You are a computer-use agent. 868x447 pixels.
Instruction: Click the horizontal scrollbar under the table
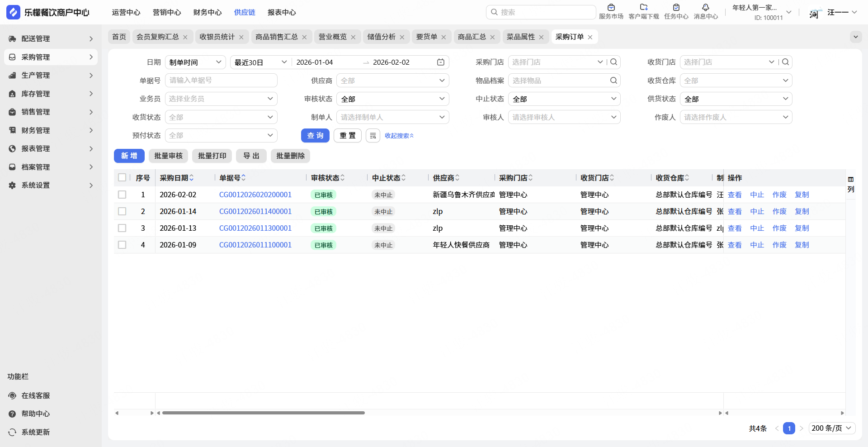pos(263,413)
